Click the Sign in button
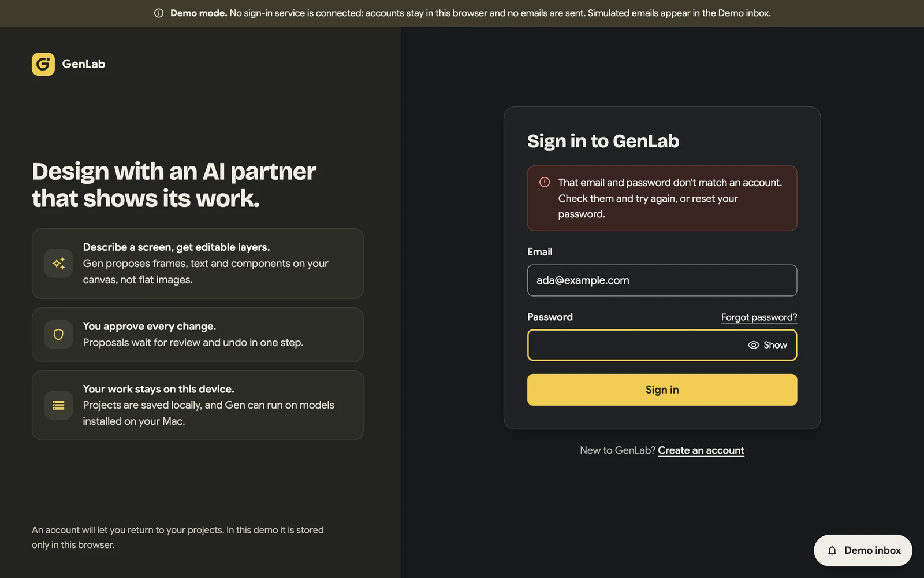Screen dimensions: 924x578 click(662, 390)
